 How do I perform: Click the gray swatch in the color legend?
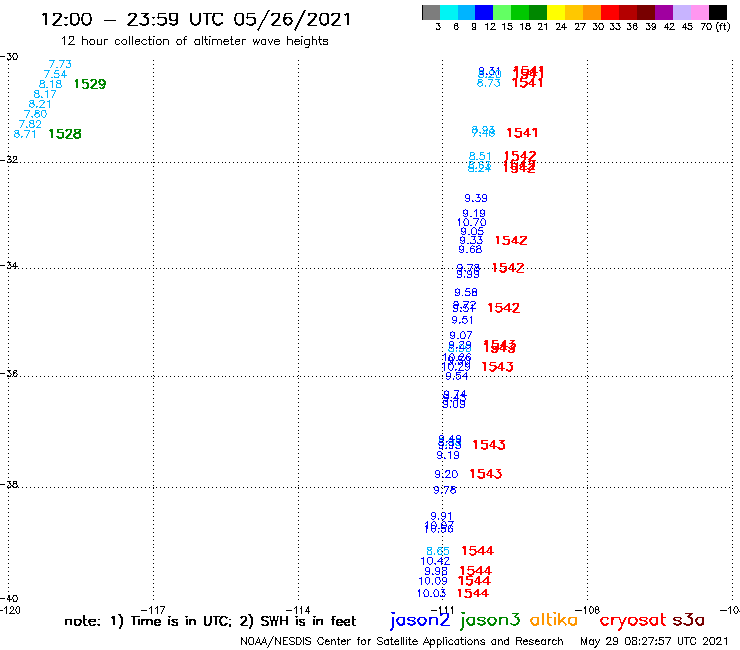coord(431,13)
